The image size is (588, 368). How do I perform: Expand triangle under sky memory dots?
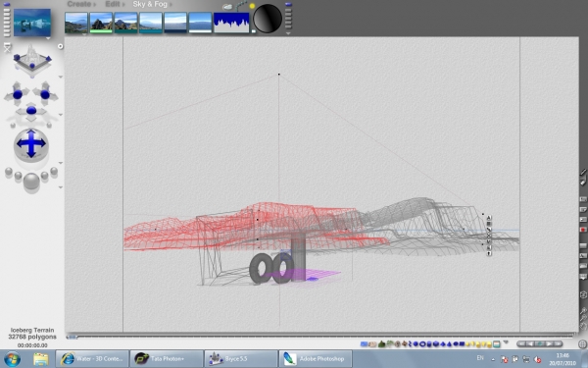pyautogui.click(x=288, y=33)
